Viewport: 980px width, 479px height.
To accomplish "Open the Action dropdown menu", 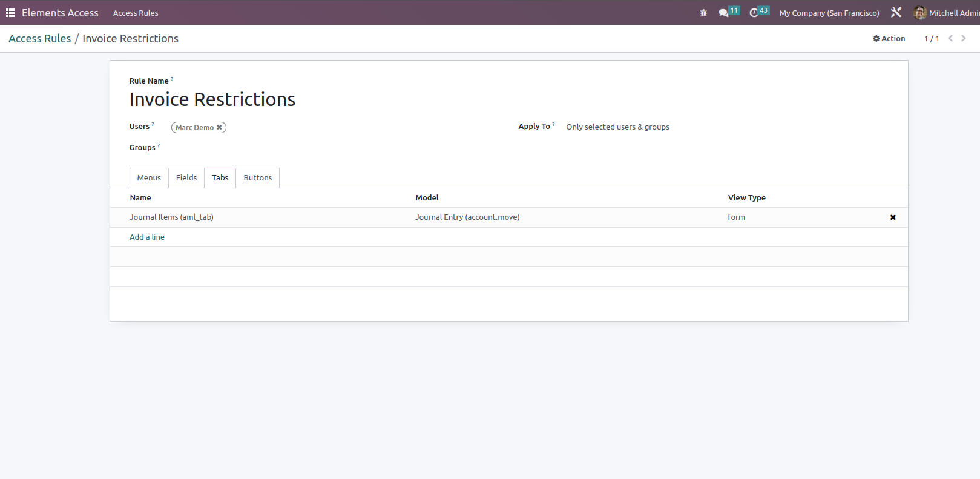I will (x=889, y=38).
